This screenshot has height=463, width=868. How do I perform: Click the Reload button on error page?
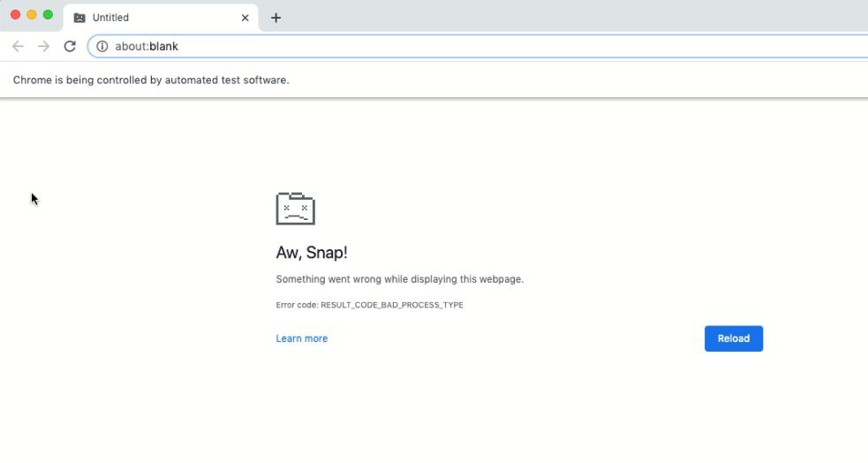click(x=734, y=338)
